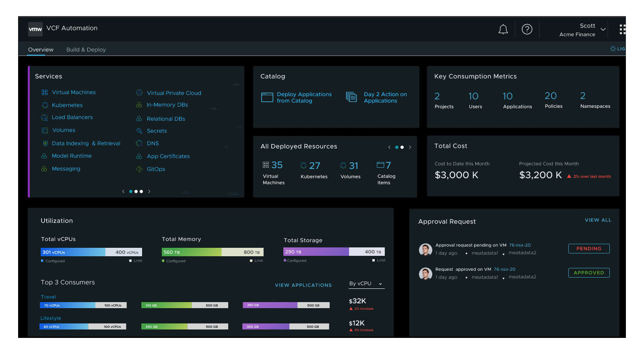
Task: Select second All Deployed Resources page dot
Action: (x=402, y=147)
